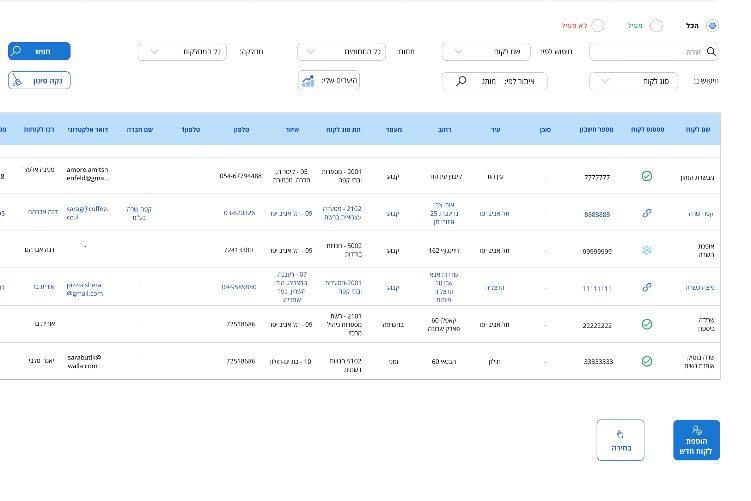Focus the customer search text field
The height and width of the screenshot is (501, 751).
click(x=654, y=52)
